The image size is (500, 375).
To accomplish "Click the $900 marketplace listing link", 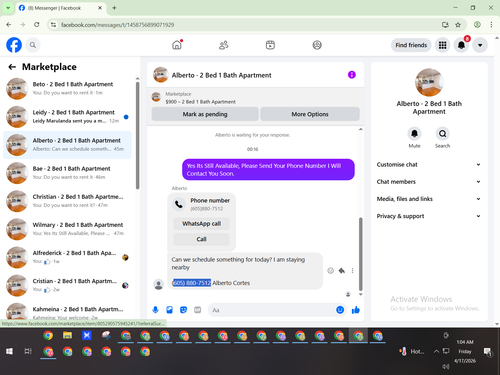I will coord(200,102).
